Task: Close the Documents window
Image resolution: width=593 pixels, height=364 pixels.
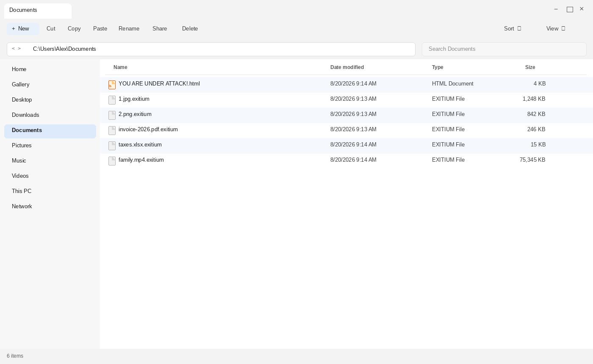Action: pos(582,9)
